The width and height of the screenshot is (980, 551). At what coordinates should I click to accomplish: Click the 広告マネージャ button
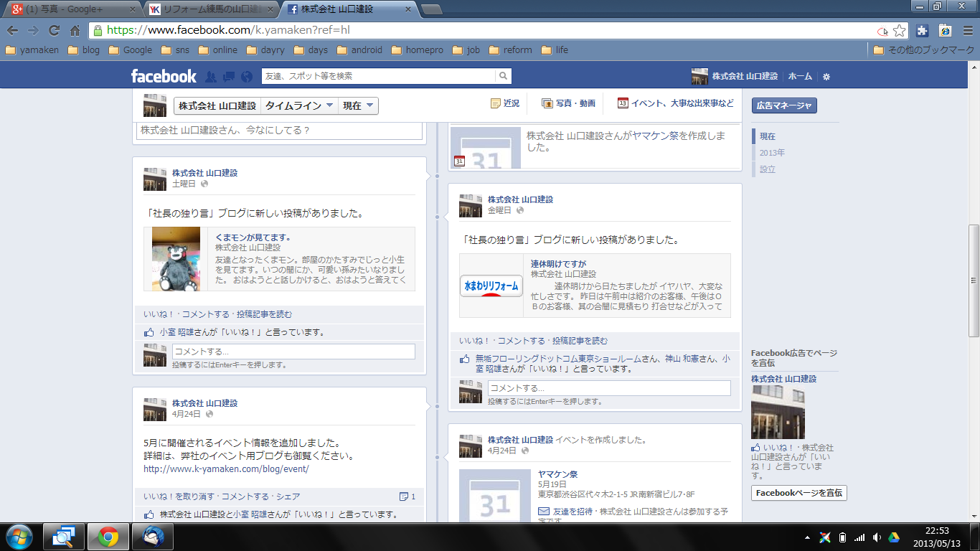(x=784, y=105)
